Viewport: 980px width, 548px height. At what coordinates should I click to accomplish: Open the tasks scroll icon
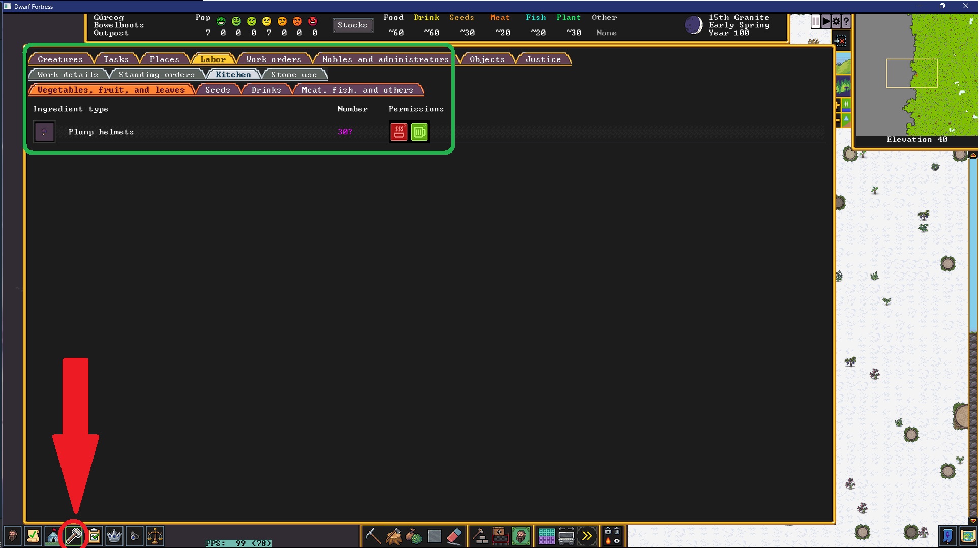click(x=33, y=536)
